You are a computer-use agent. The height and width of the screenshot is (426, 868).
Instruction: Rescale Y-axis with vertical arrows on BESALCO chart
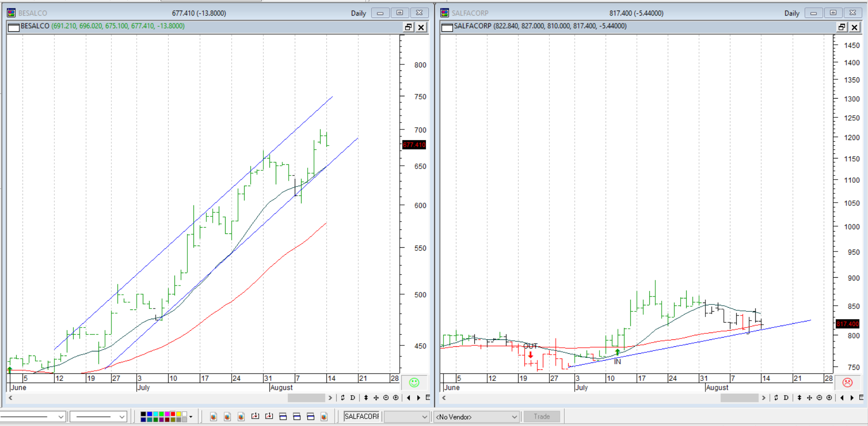(366, 398)
